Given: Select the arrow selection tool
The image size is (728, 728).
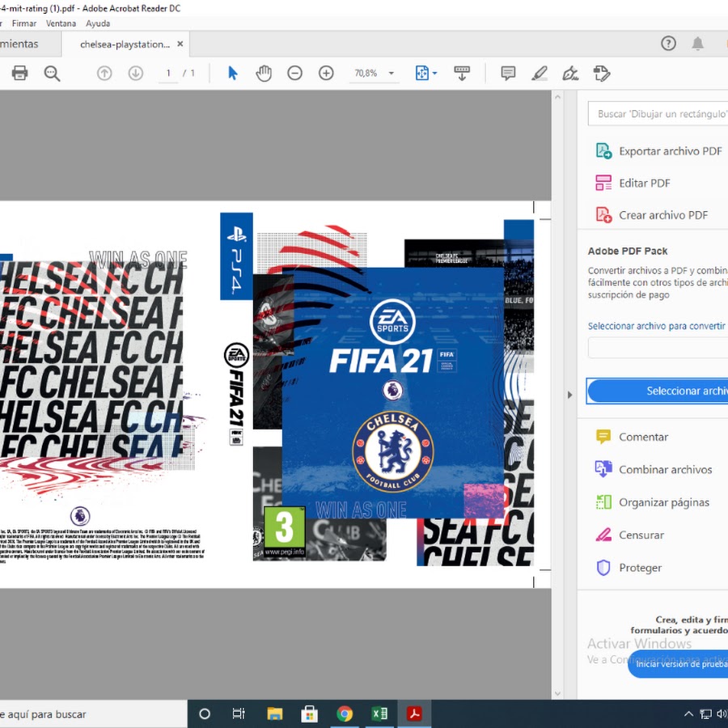Looking at the screenshot, I should [x=233, y=74].
